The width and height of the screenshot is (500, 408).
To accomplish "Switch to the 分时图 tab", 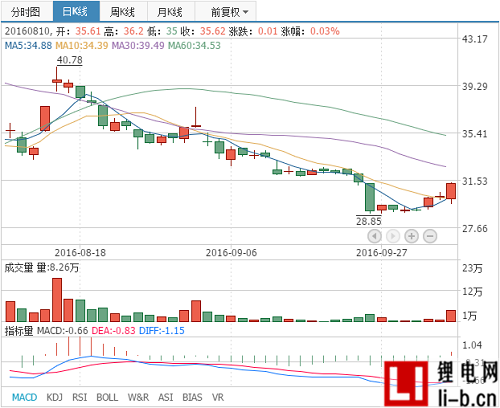I will point(27,12).
